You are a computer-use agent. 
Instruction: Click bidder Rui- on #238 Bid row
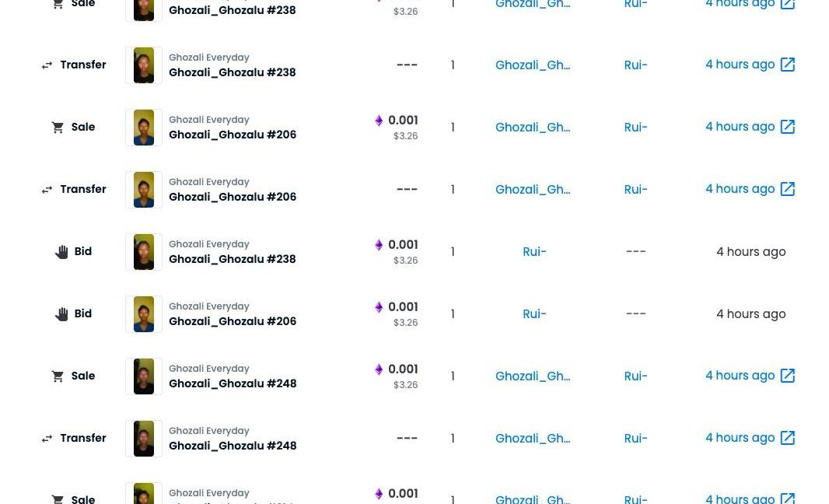click(534, 251)
